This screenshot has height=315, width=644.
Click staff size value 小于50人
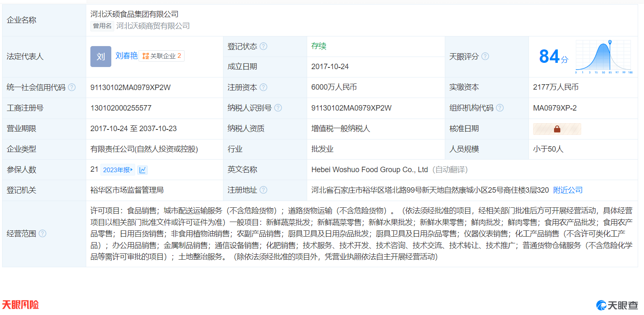coord(548,149)
